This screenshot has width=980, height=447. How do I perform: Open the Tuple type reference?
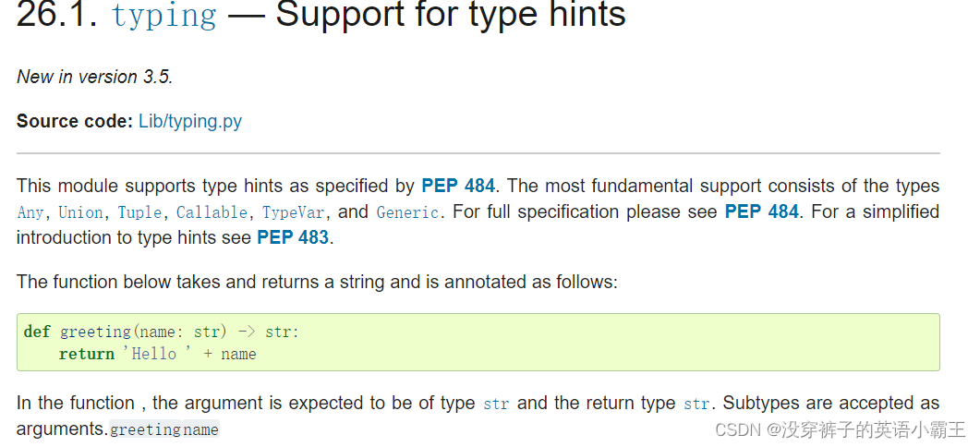140,212
